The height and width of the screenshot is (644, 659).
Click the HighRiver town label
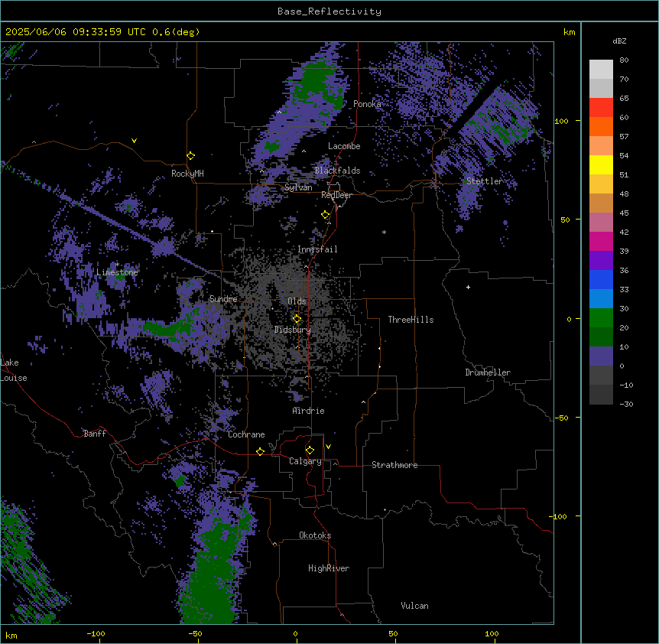coord(329,568)
